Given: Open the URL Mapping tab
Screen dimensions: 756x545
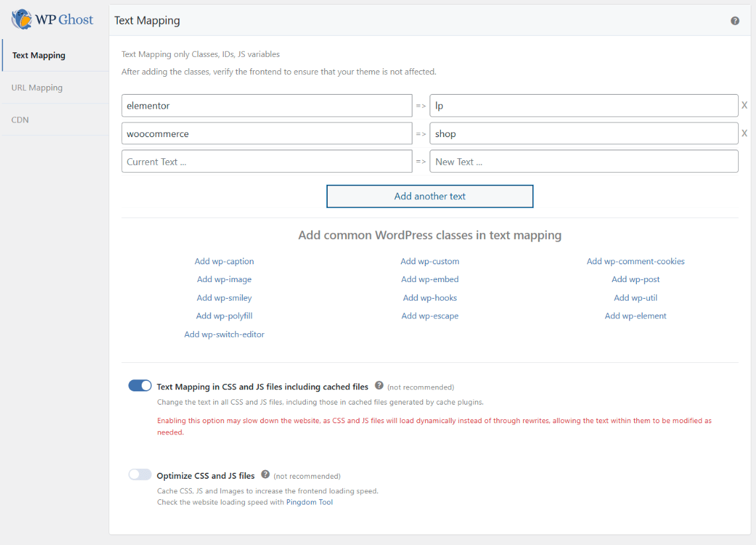Looking at the screenshot, I should [37, 87].
